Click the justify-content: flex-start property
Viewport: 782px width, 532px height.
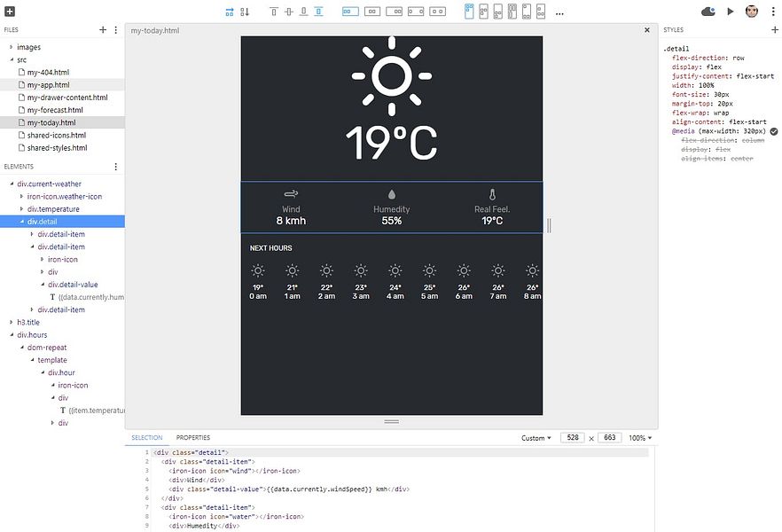tap(723, 76)
